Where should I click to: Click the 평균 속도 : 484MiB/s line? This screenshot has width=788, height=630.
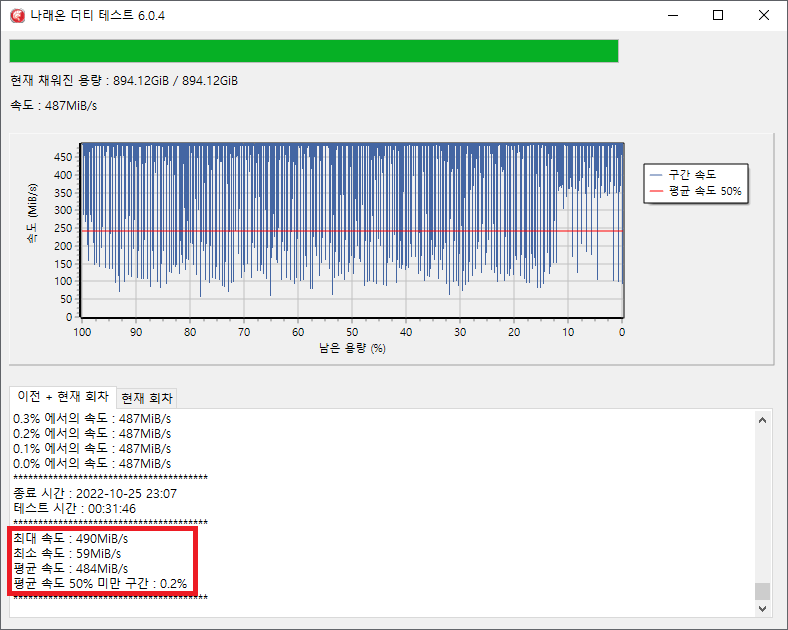point(70,569)
